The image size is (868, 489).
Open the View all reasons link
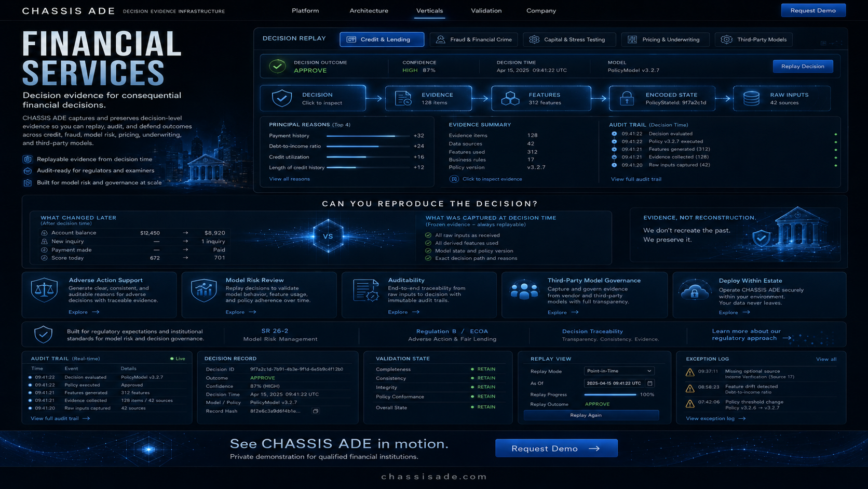pos(289,179)
